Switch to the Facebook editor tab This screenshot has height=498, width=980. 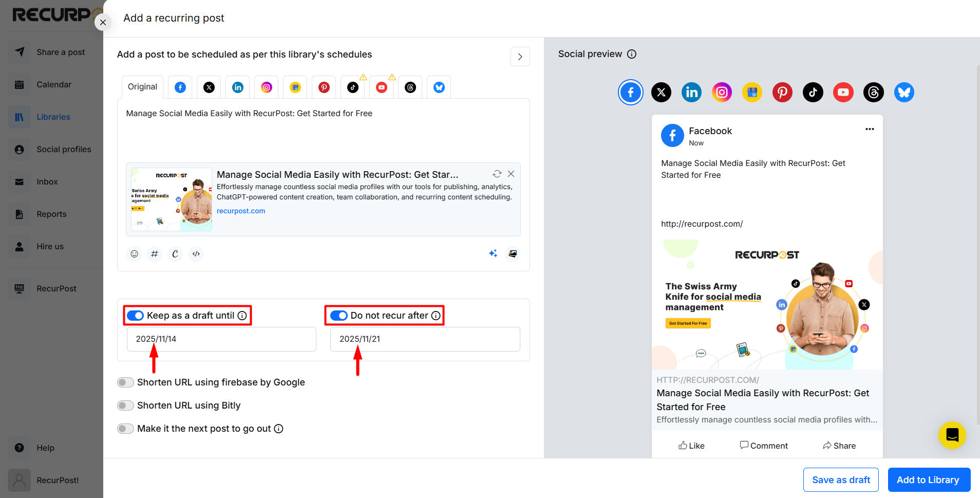[180, 87]
